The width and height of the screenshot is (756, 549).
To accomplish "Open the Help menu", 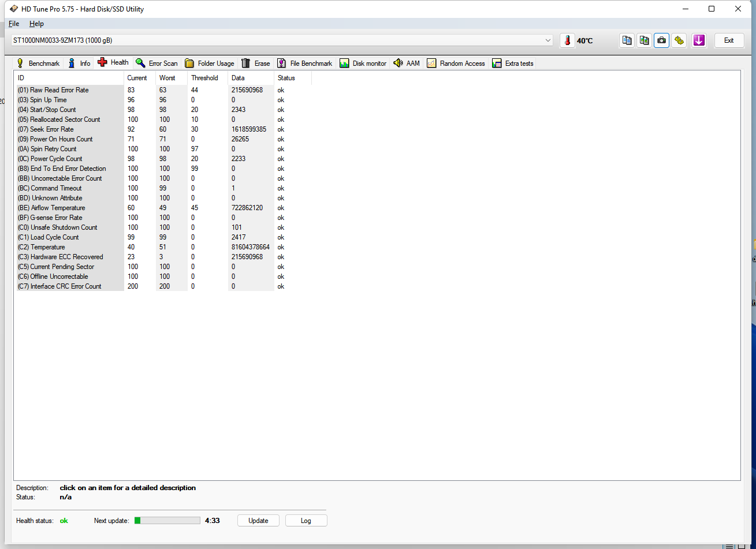I will pos(36,24).
